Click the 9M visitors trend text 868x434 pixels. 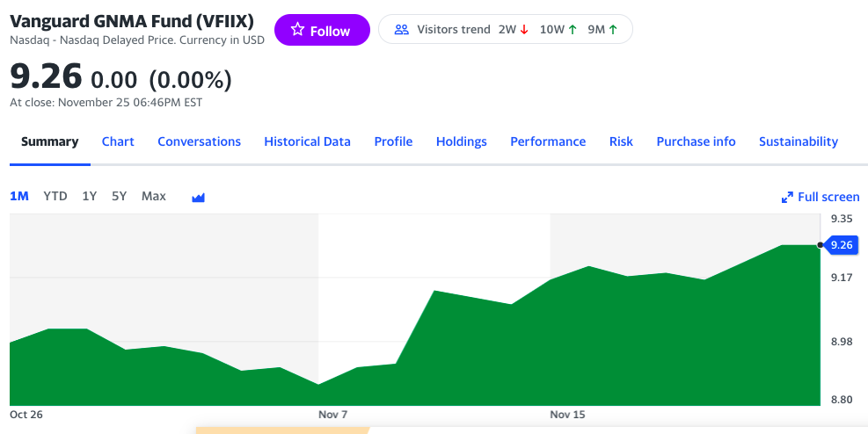596,29
